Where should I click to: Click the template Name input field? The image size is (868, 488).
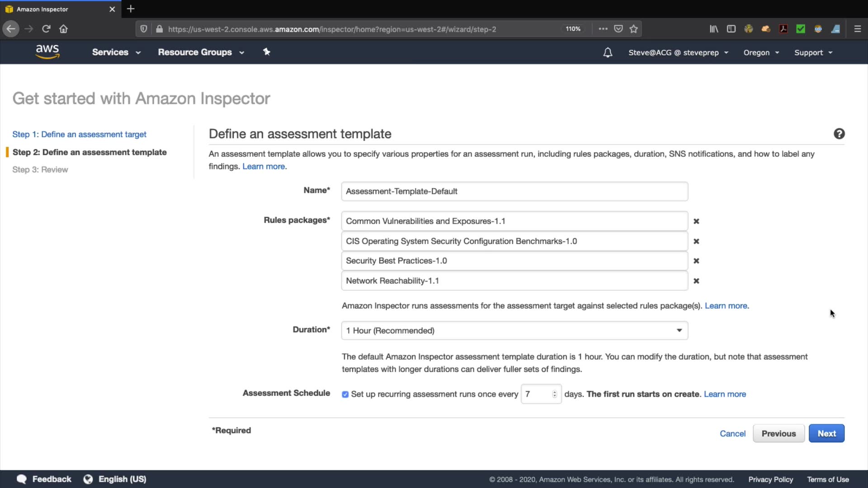(514, 192)
